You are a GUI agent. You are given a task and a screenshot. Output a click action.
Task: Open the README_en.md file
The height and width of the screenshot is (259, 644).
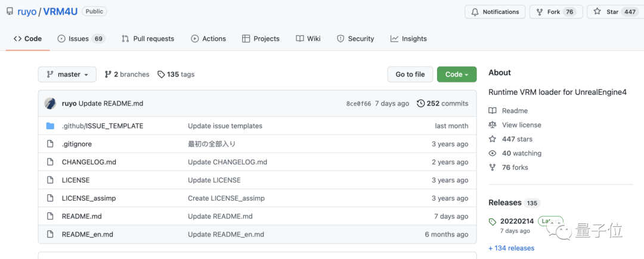pos(87,235)
